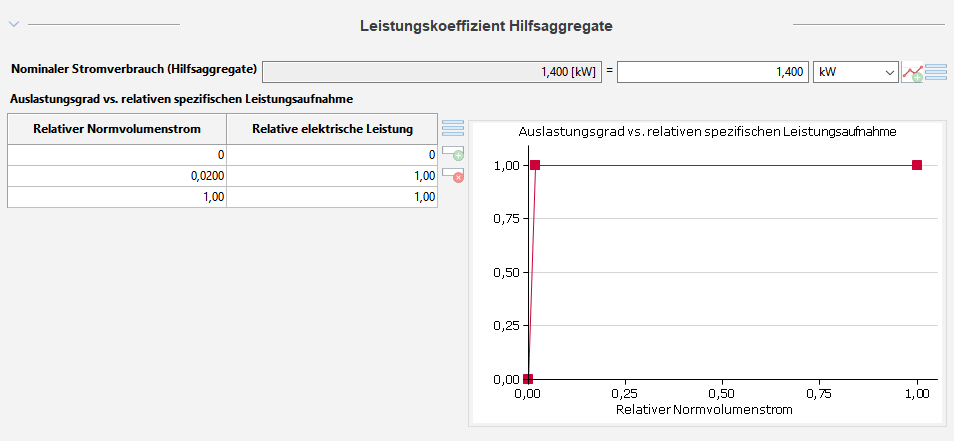Click the add chart icon beside kW
Screen dimensions: 954x441
(911, 72)
